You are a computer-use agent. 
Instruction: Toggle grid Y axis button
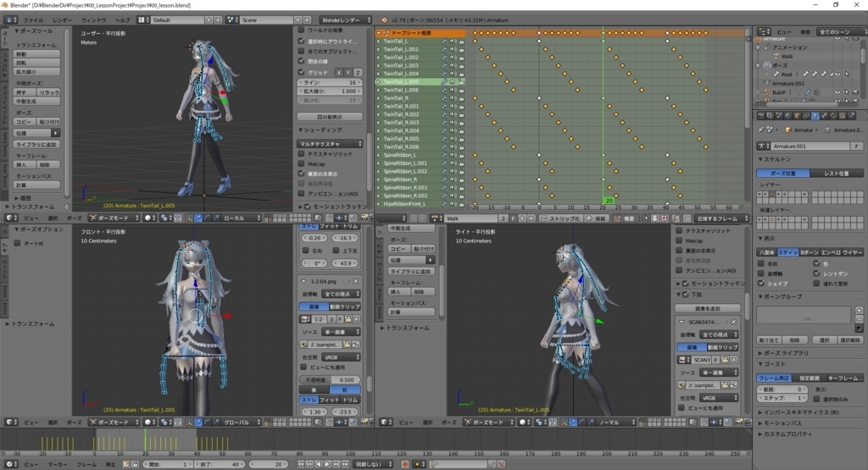coord(348,73)
